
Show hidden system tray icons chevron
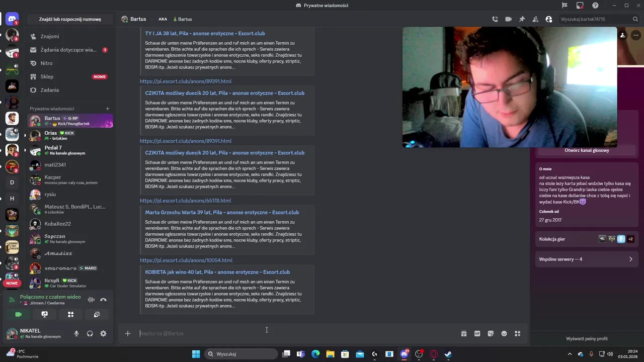[x=570, y=354]
